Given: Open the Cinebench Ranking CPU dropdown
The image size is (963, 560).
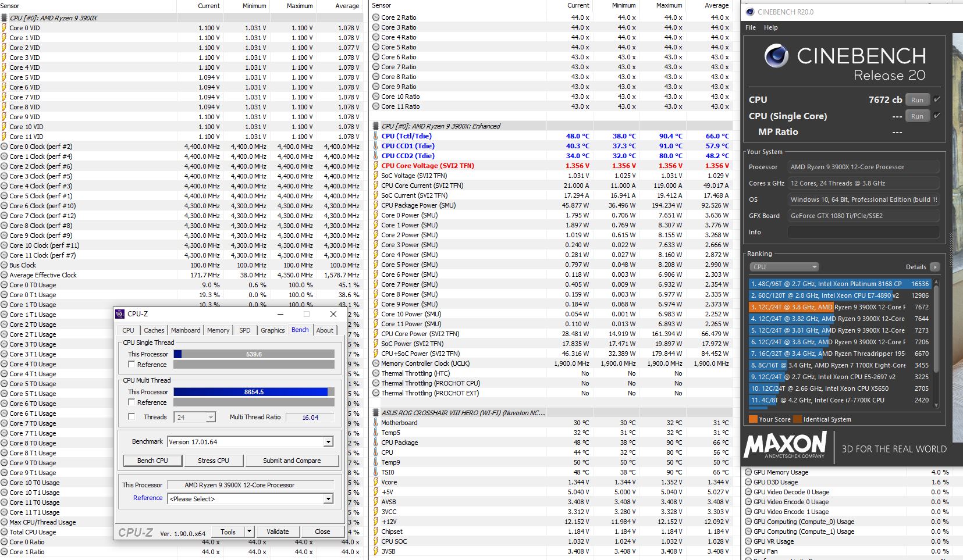Looking at the screenshot, I should (x=784, y=267).
